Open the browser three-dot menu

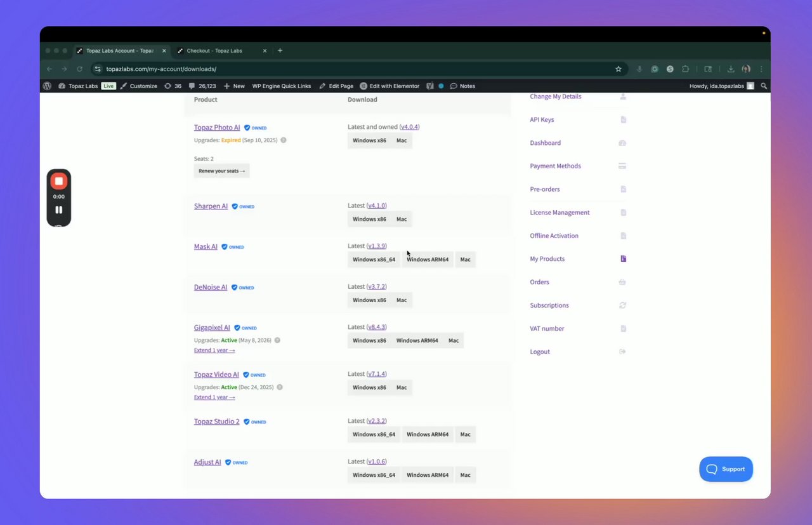coord(761,69)
